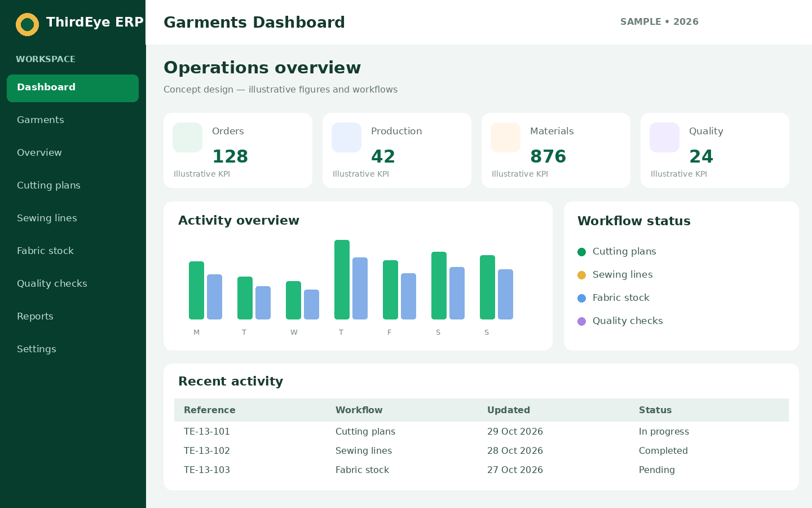Click the Pending status cell
Viewport: 812px width, 508px height.
coord(657,470)
